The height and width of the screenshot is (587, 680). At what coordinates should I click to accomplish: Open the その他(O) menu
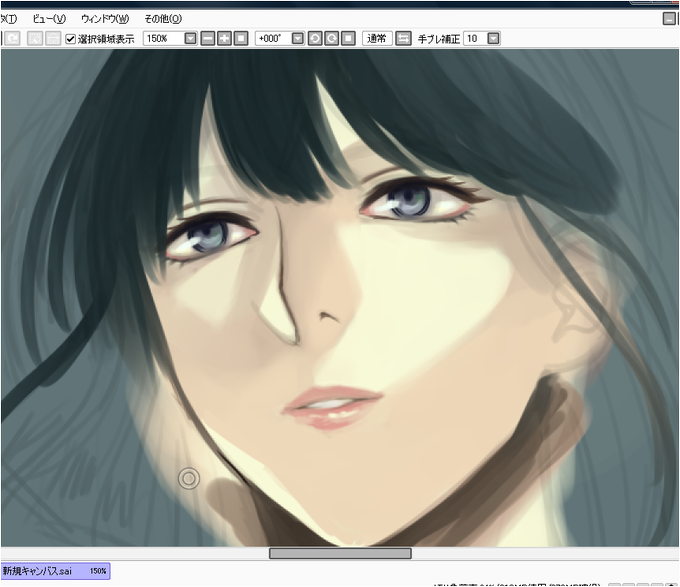163,19
